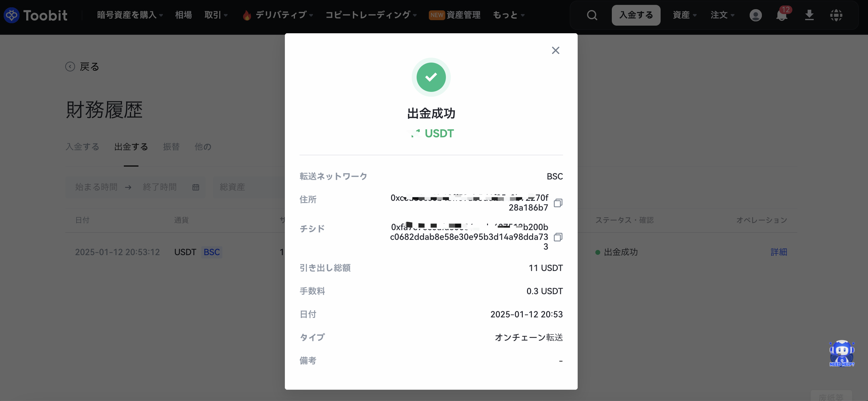The height and width of the screenshot is (401, 868).
Task: Open the Need Help chatbot robot
Action: coord(842,353)
